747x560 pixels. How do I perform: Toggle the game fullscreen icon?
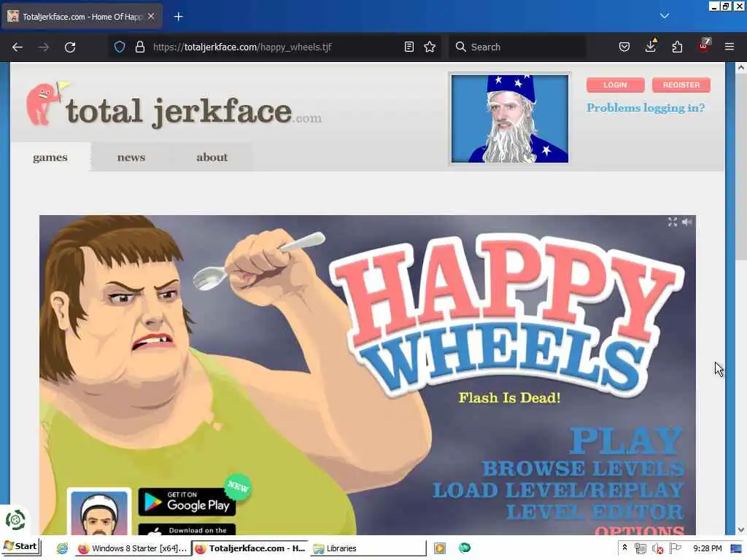[x=672, y=222]
